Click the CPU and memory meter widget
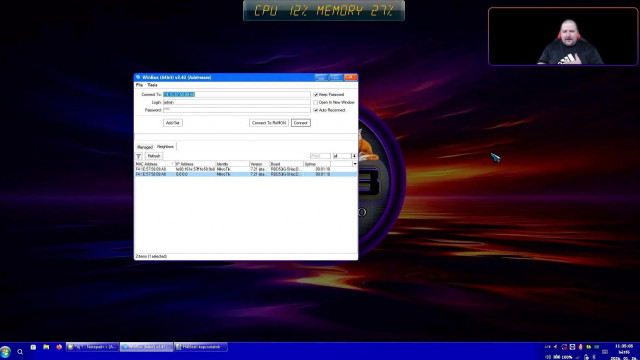 pos(324,11)
